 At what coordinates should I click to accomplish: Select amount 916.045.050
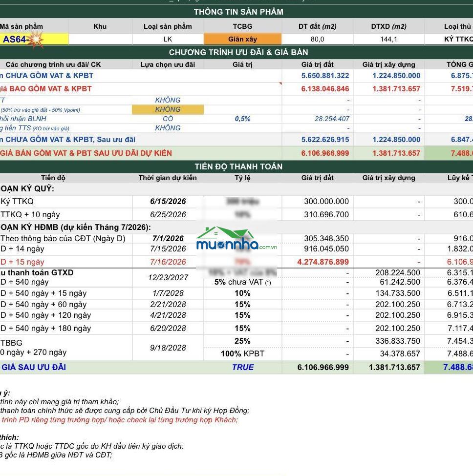coord(326,248)
